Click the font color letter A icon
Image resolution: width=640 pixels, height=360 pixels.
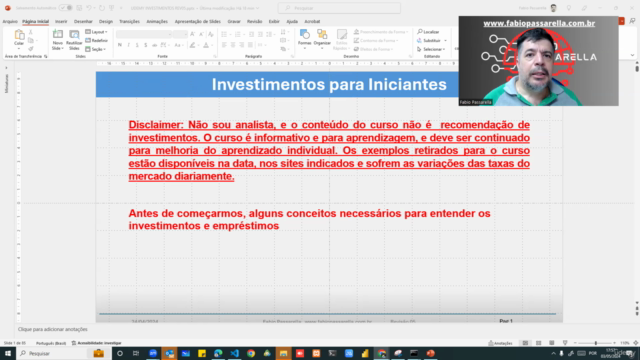pos(206,45)
